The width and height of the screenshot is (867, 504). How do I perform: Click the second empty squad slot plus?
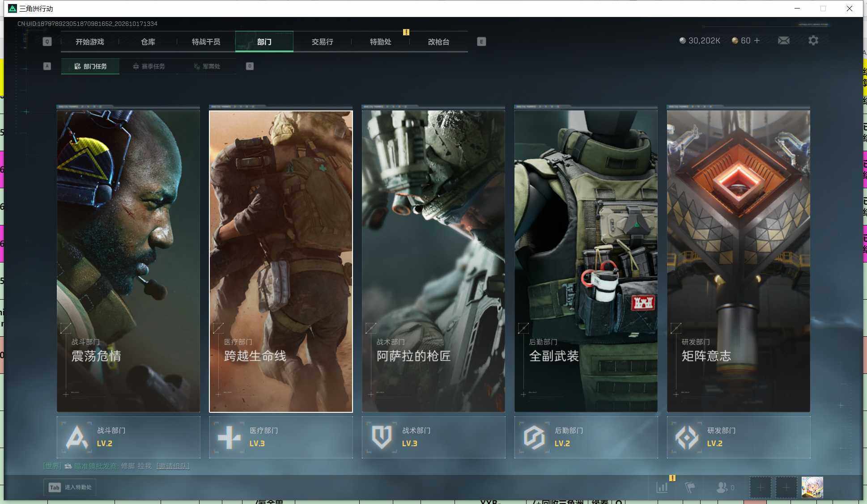(x=786, y=487)
